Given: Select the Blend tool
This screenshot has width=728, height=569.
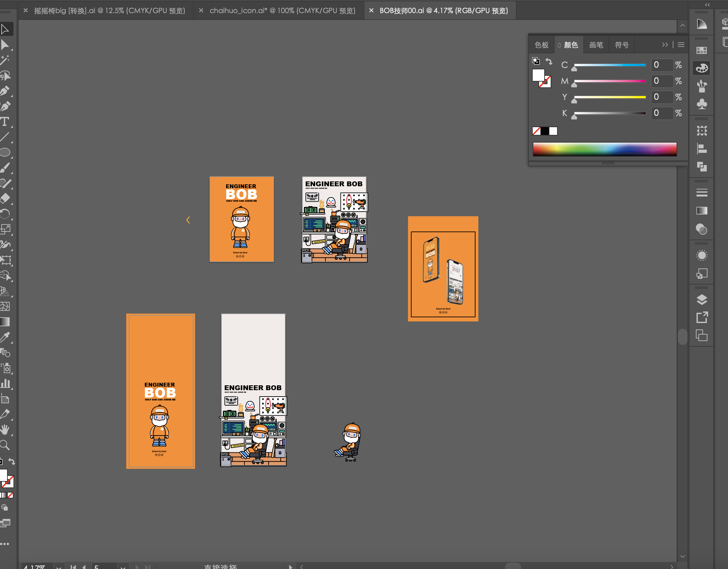Looking at the screenshot, I should pos(5,353).
